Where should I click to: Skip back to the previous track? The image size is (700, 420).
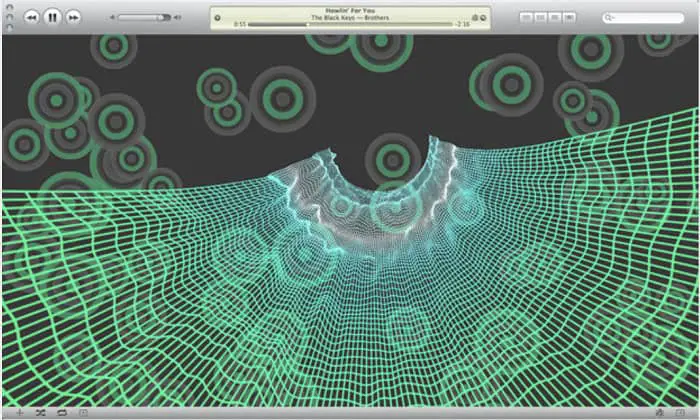tap(31, 17)
